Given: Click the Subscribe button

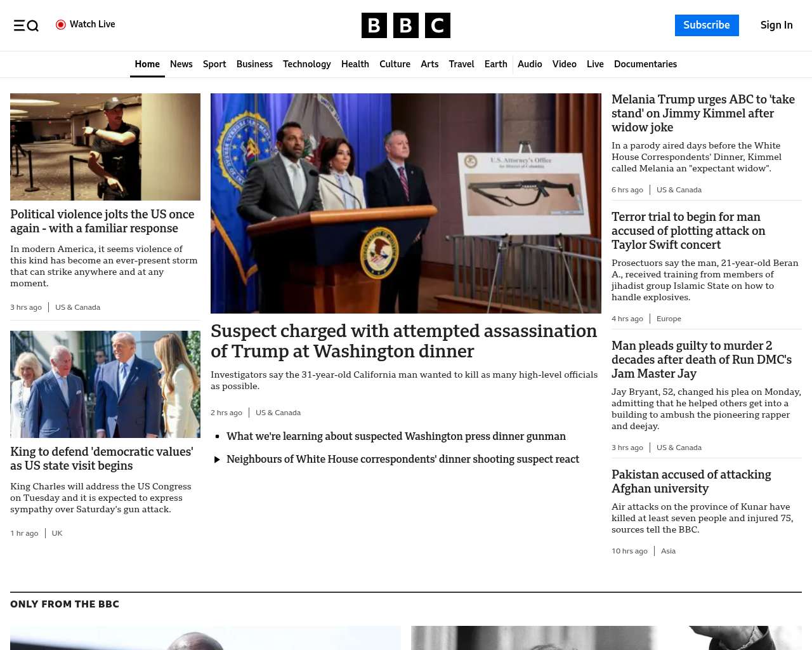Looking at the screenshot, I should [706, 25].
